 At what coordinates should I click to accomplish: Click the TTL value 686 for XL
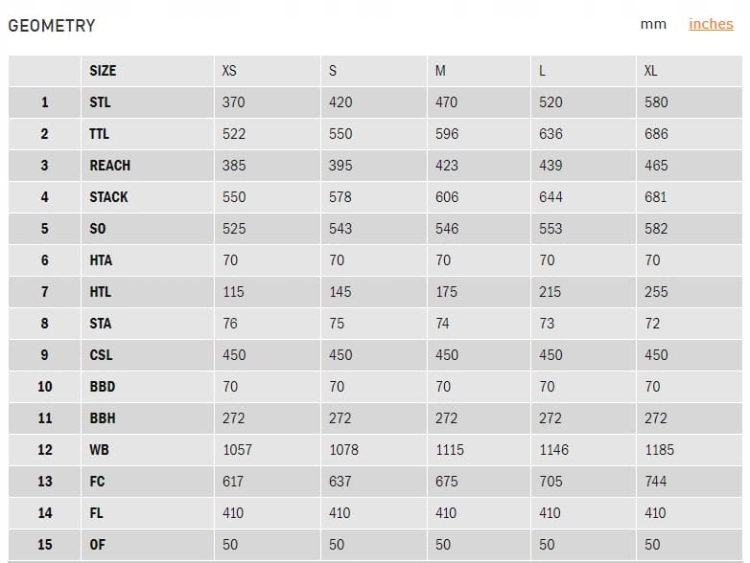click(656, 134)
